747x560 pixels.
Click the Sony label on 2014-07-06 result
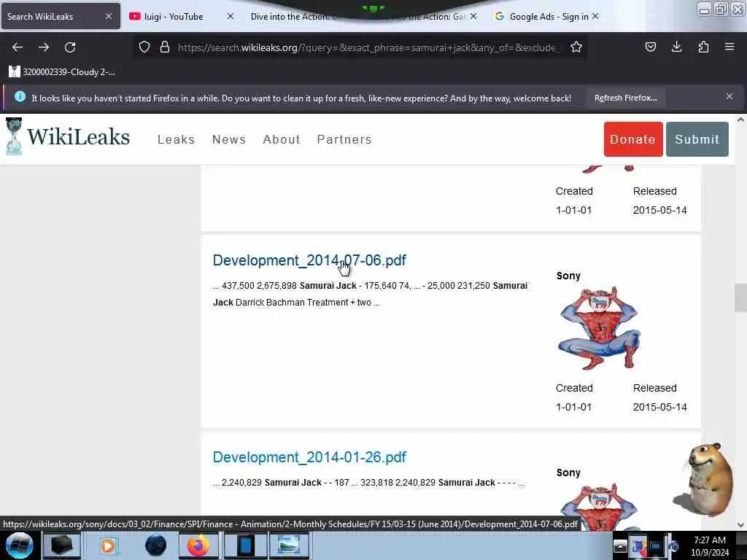tap(568, 276)
